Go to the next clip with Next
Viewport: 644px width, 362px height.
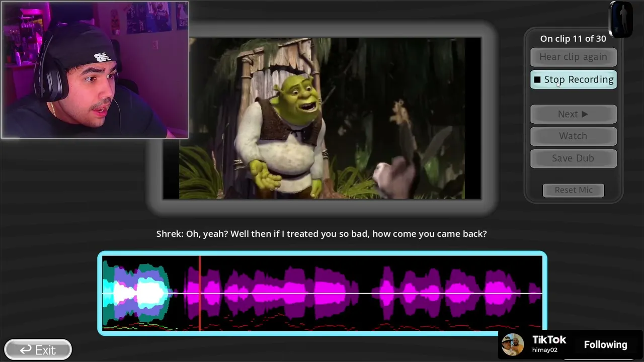[573, 114]
